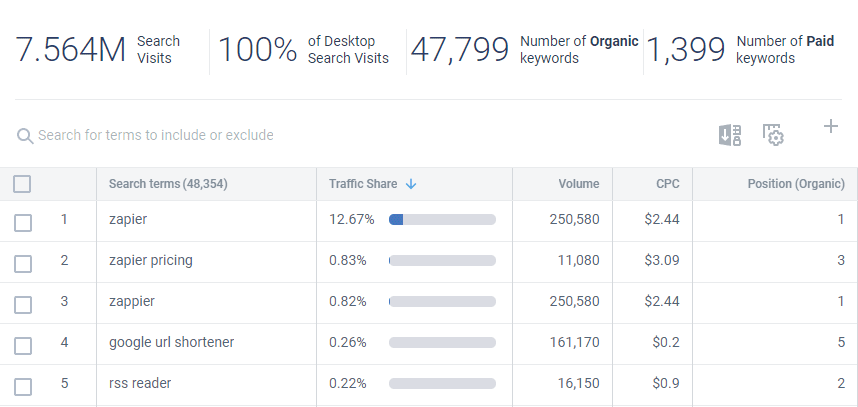Click the 7.564M Search Visits metric
The height and width of the screenshot is (407, 858).
pyautogui.click(x=98, y=50)
